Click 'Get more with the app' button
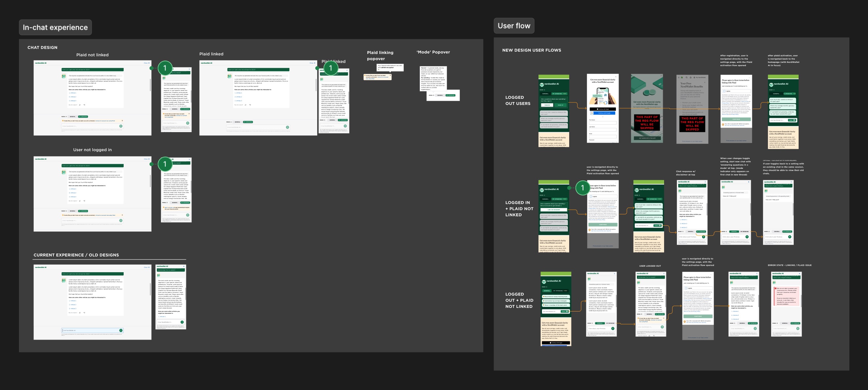 pos(647,138)
